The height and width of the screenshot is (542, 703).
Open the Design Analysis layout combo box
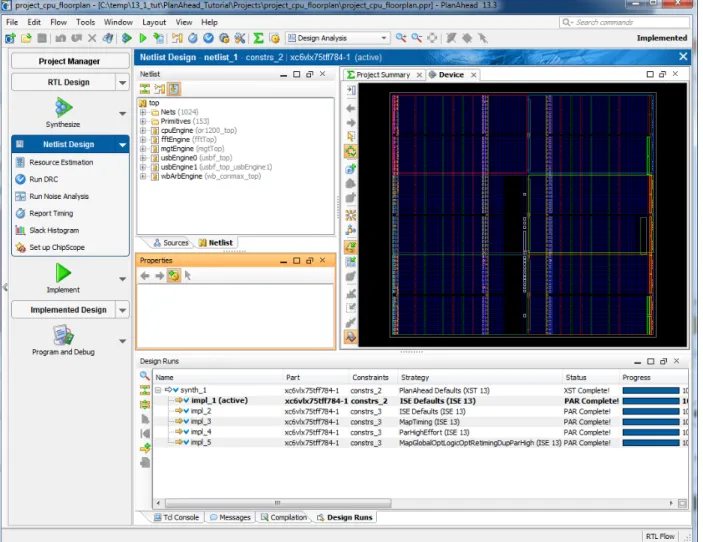[x=338, y=38]
